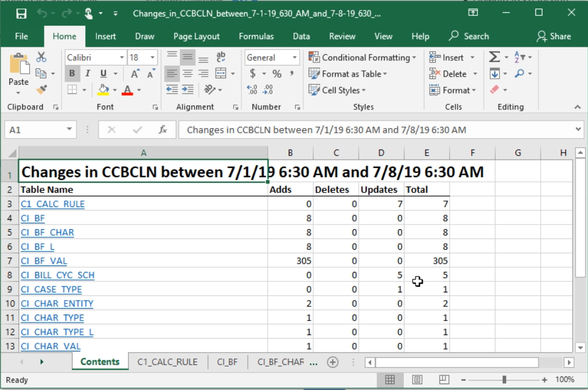This screenshot has height=390, width=588.
Task: Click Decrease Decimal icon
Action: pos(268,90)
